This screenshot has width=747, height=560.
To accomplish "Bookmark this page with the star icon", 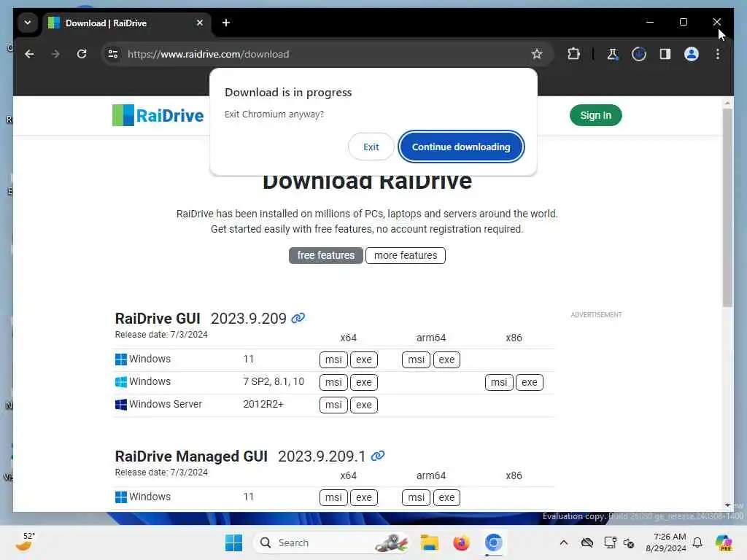I will (537, 54).
